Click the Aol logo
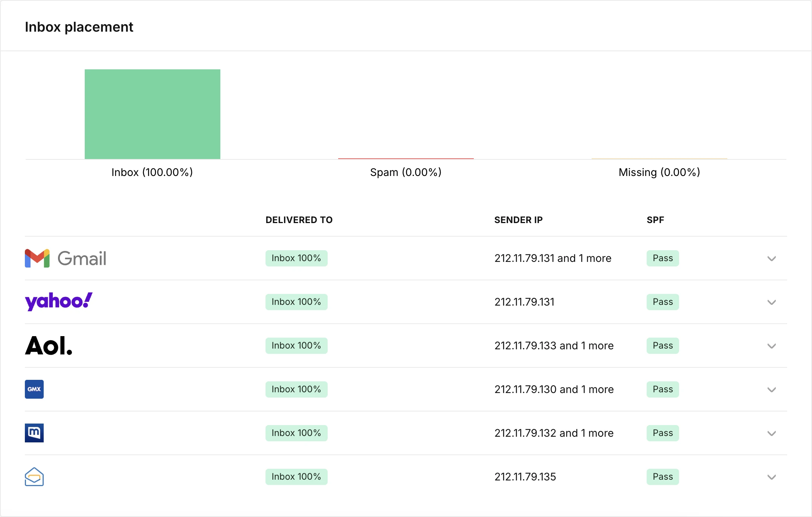 49,346
